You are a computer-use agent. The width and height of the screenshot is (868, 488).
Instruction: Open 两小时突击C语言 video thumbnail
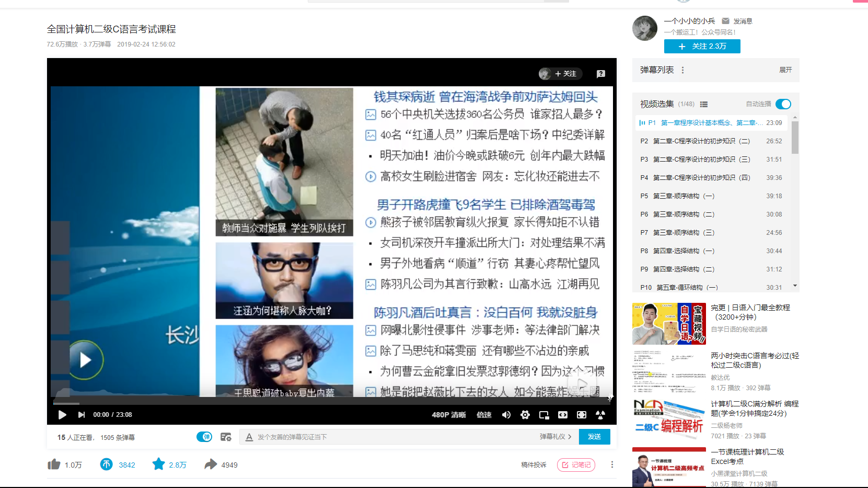[x=669, y=372]
